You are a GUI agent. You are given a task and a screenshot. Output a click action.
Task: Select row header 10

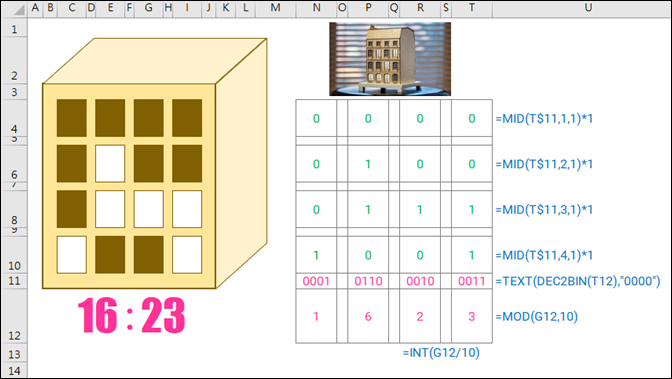tap(15, 255)
